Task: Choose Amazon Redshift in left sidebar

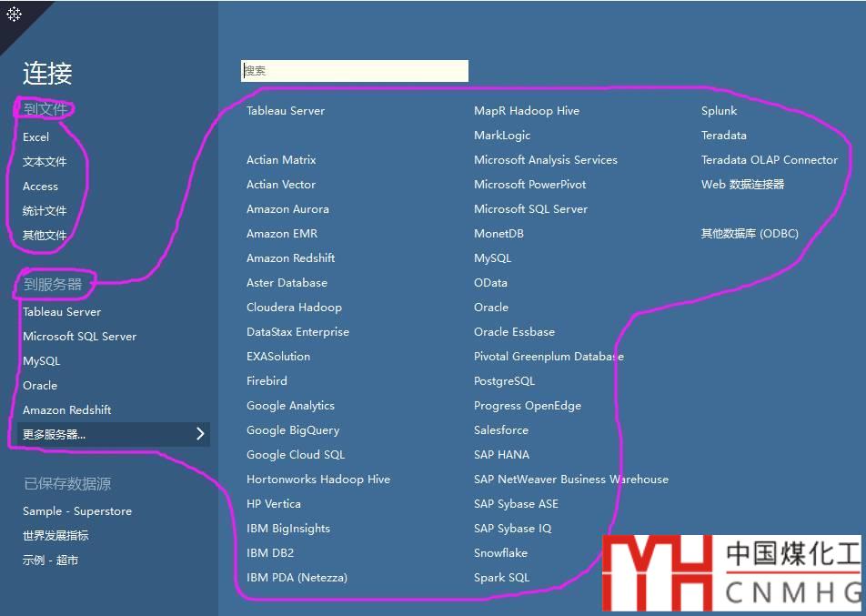Action: click(x=66, y=410)
